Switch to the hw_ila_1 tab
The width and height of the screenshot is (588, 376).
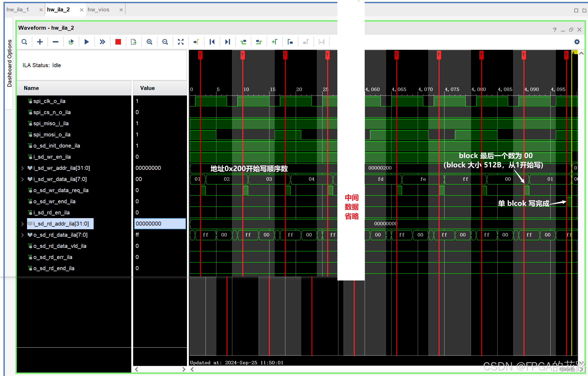coord(18,10)
